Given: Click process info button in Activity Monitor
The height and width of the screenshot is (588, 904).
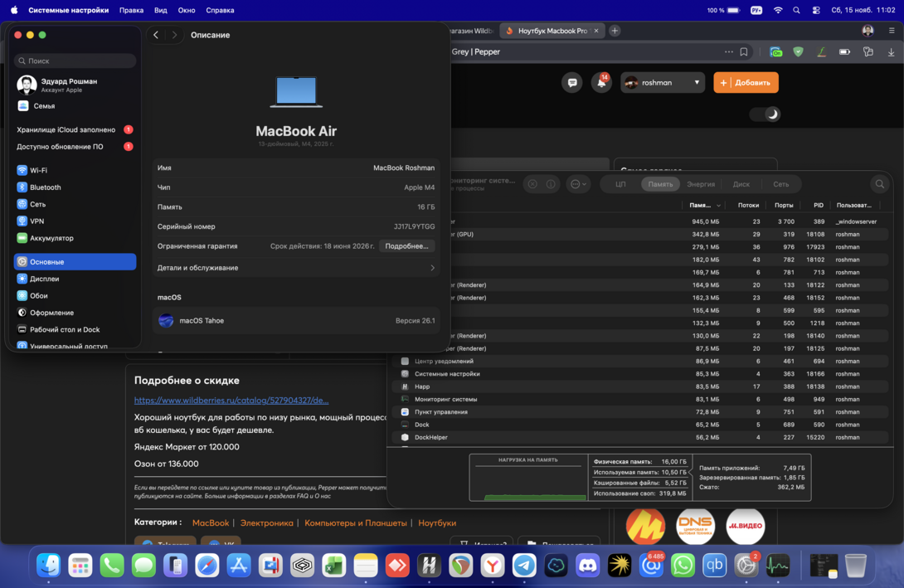Looking at the screenshot, I should coord(552,184).
